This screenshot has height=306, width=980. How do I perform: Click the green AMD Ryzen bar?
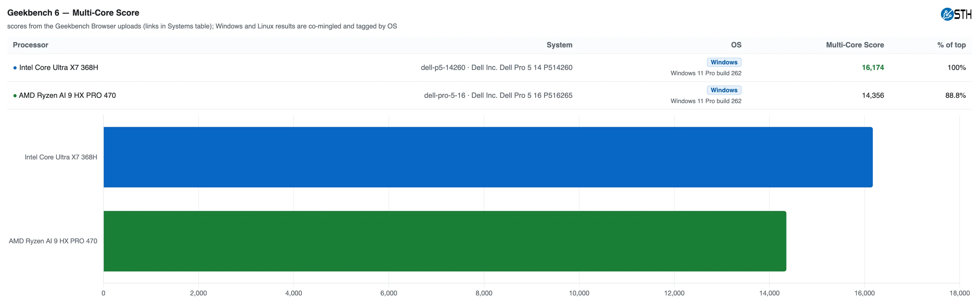point(445,241)
